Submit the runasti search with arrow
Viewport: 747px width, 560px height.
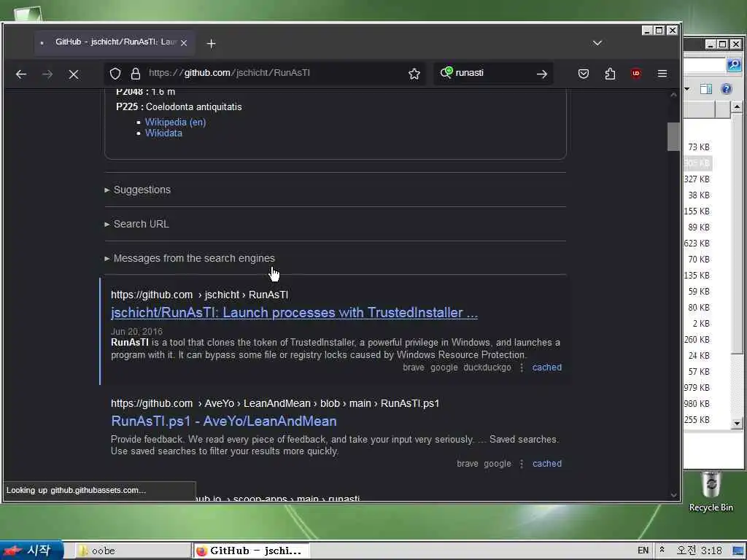[x=542, y=74]
